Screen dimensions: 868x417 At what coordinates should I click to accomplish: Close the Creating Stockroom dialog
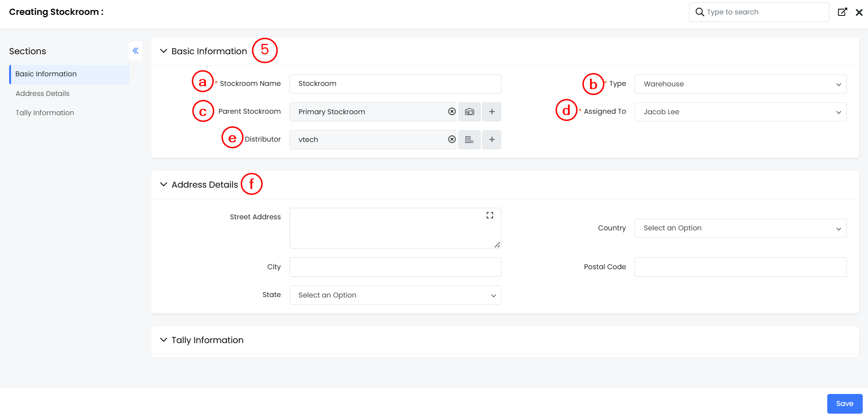859,12
